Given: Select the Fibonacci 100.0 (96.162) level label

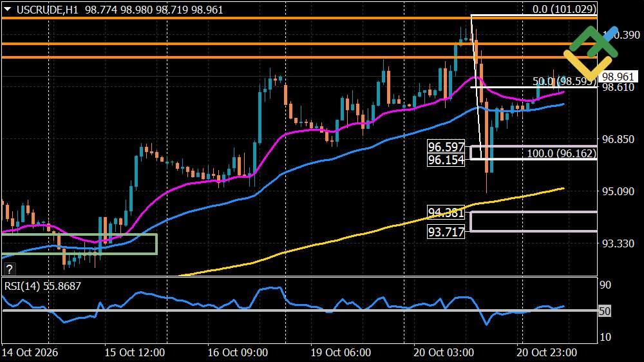Looking at the screenshot, I should pyautogui.click(x=561, y=154).
